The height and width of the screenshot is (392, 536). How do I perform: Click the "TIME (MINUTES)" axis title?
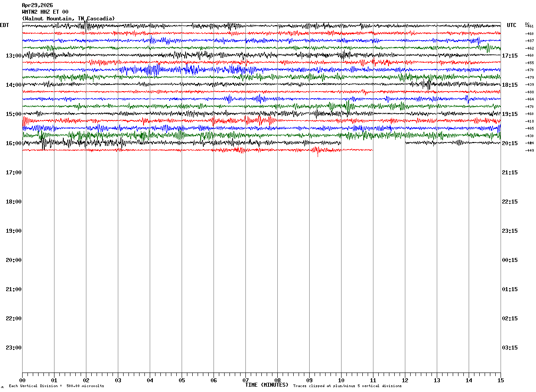pos(267,385)
